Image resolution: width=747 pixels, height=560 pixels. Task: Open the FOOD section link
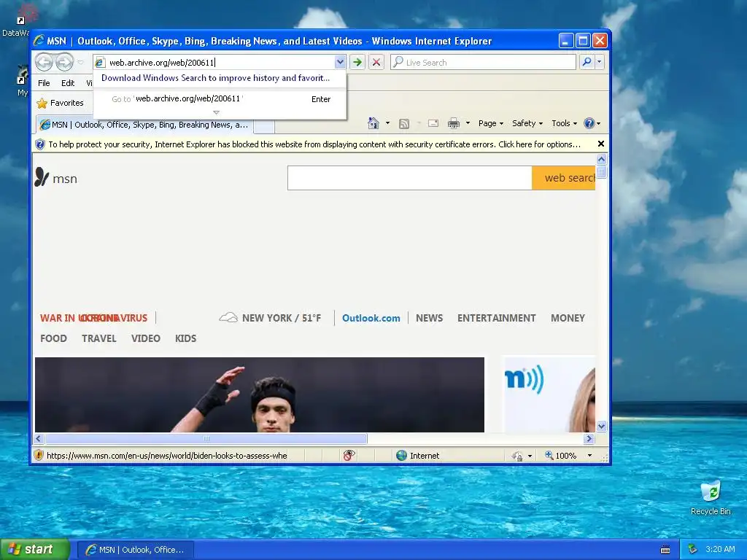click(53, 338)
